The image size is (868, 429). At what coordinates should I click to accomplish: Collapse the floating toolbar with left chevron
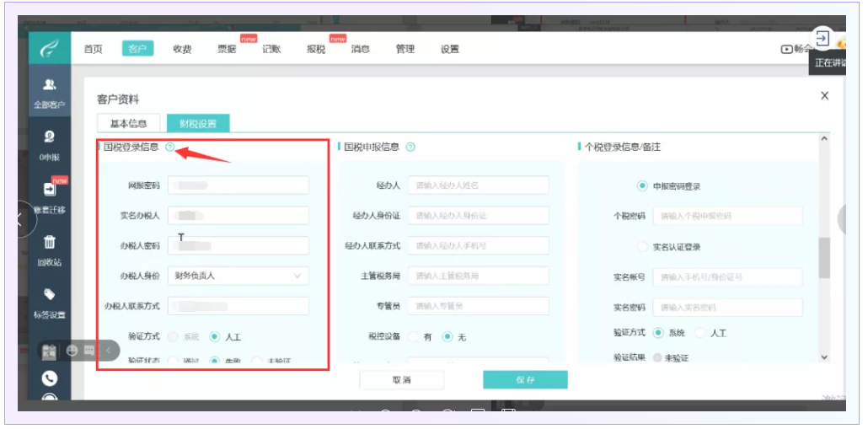(x=108, y=350)
